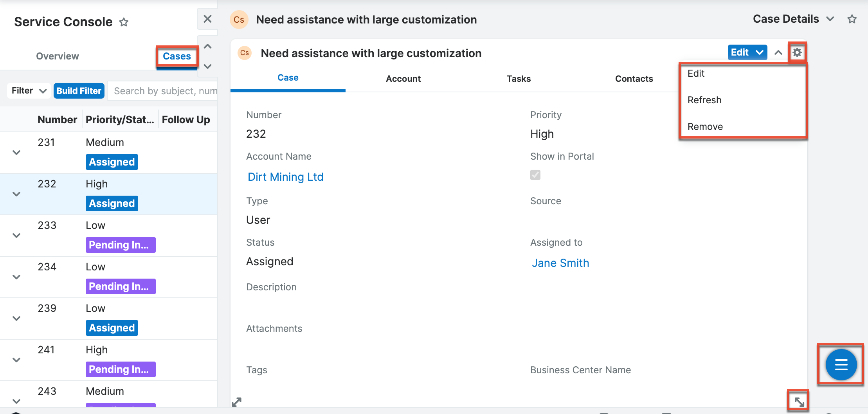Viewport: 868px width, 414px height.
Task: Expand case 233 row details
Action: 16,235
